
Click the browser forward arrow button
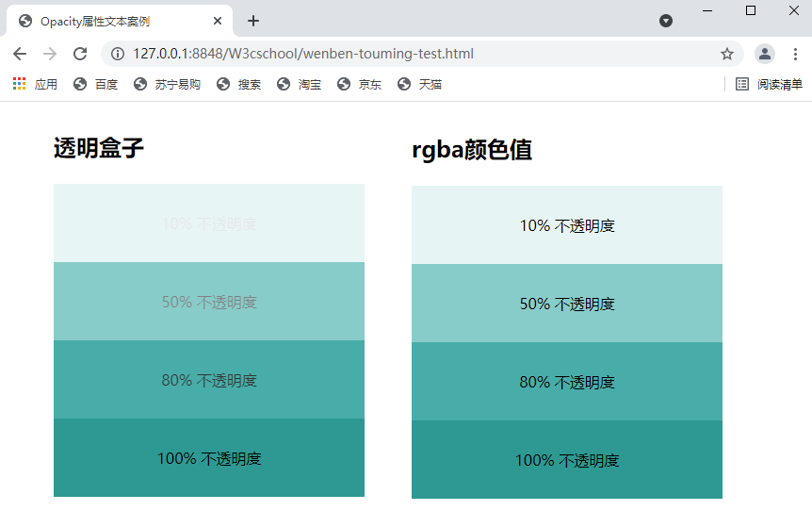click(x=50, y=54)
